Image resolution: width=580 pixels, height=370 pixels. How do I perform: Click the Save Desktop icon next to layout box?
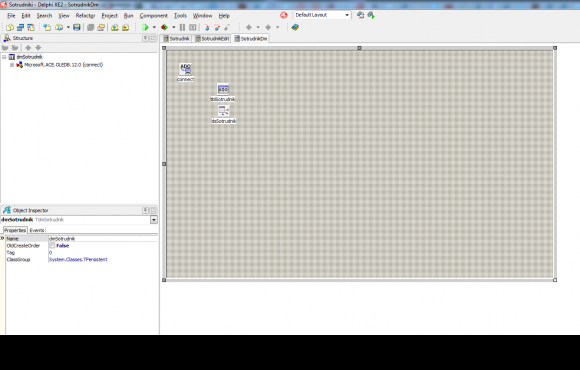click(x=360, y=15)
